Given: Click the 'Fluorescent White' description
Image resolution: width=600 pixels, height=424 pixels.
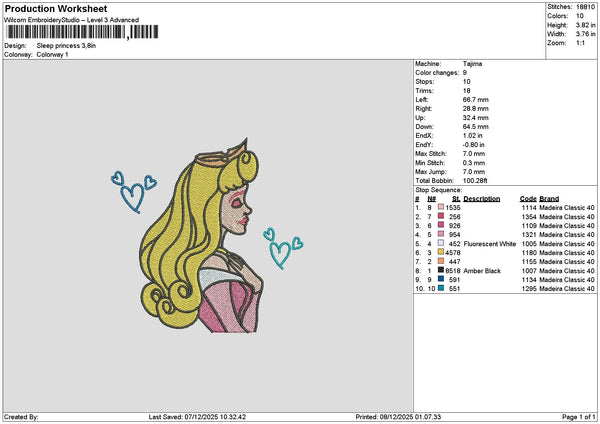Looking at the screenshot, I should coord(490,243).
